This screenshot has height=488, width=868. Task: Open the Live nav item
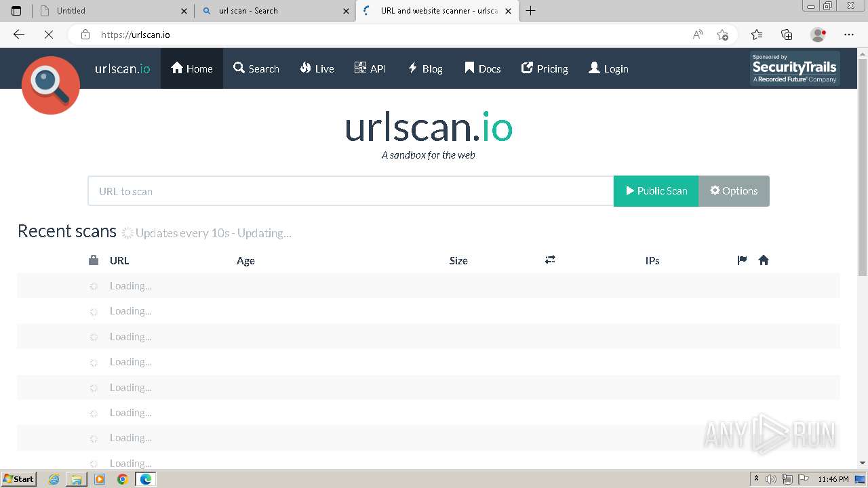(x=317, y=68)
